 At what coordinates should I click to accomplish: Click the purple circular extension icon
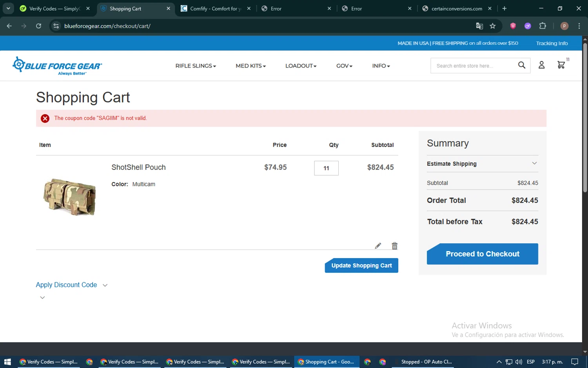click(x=528, y=26)
